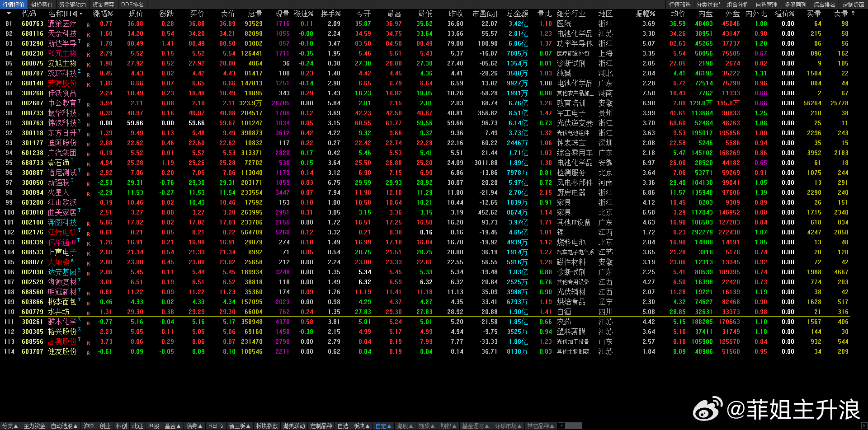Expand the 自定 bottom menu
This screenshot has height=430, width=868.
tap(384, 426)
